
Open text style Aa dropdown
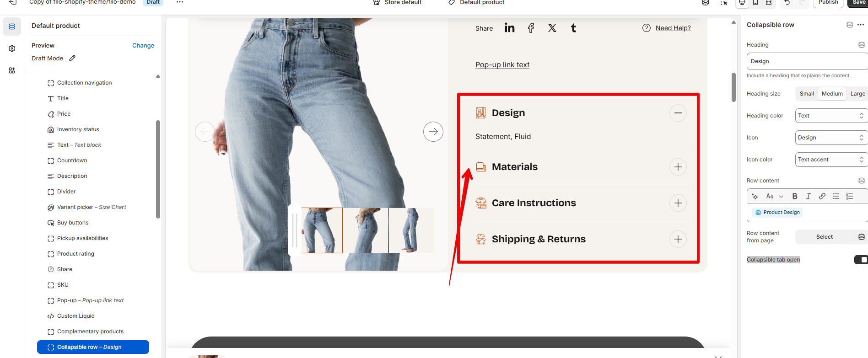click(x=775, y=196)
